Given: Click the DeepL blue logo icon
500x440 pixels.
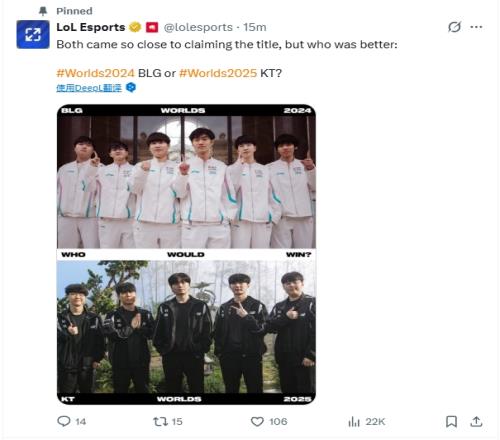Looking at the screenshot, I should (131, 88).
